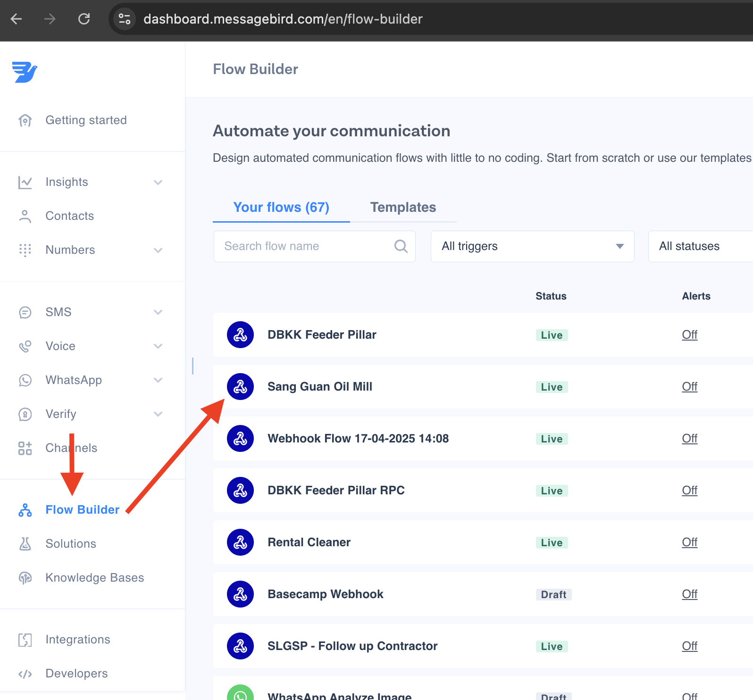Select the Your flows (67) tab
The height and width of the screenshot is (700, 753).
[x=281, y=208]
